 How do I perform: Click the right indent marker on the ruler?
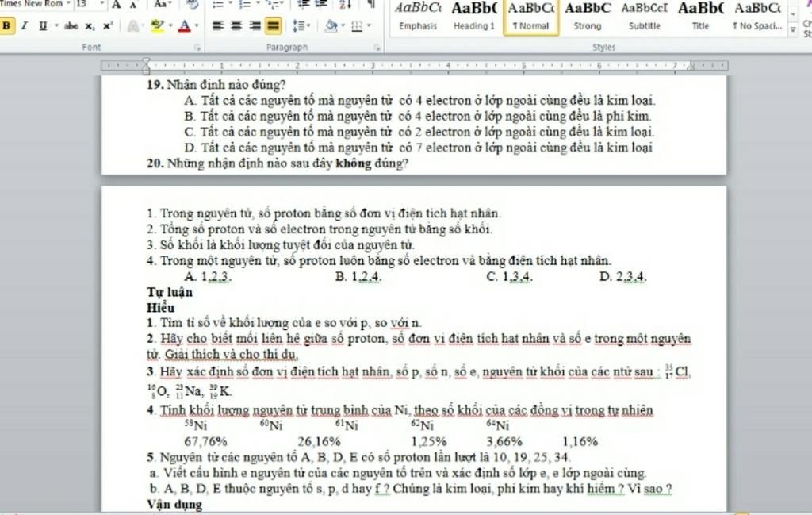point(690,66)
